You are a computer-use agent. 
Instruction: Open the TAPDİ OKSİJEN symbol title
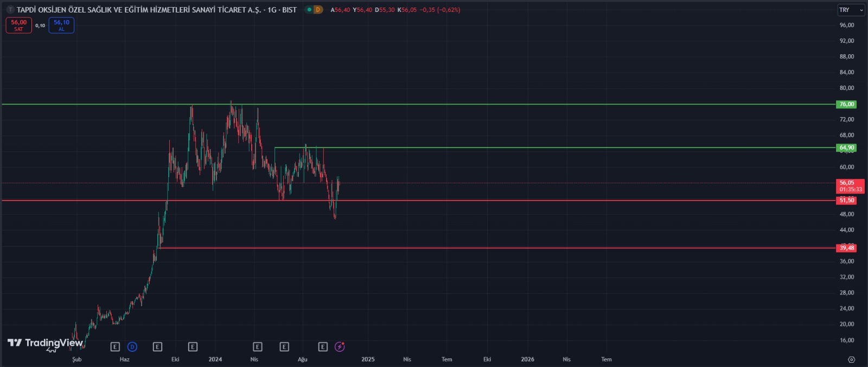pos(156,10)
